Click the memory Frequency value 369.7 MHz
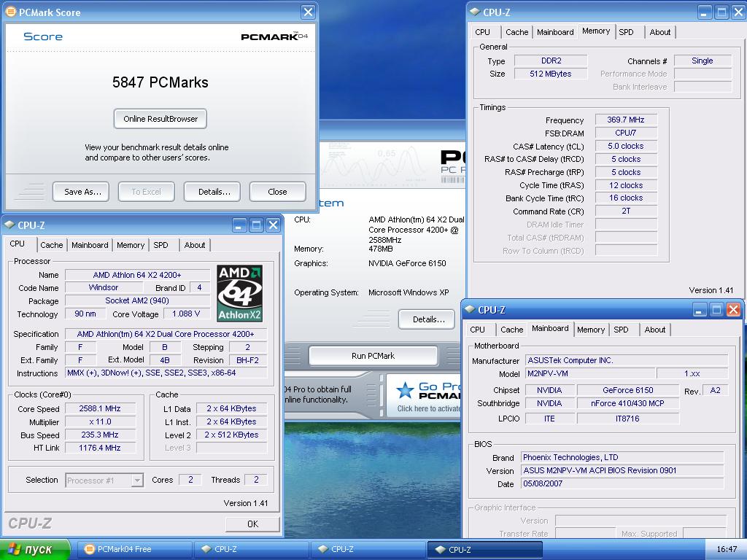The height and width of the screenshot is (560, 747). (x=626, y=120)
